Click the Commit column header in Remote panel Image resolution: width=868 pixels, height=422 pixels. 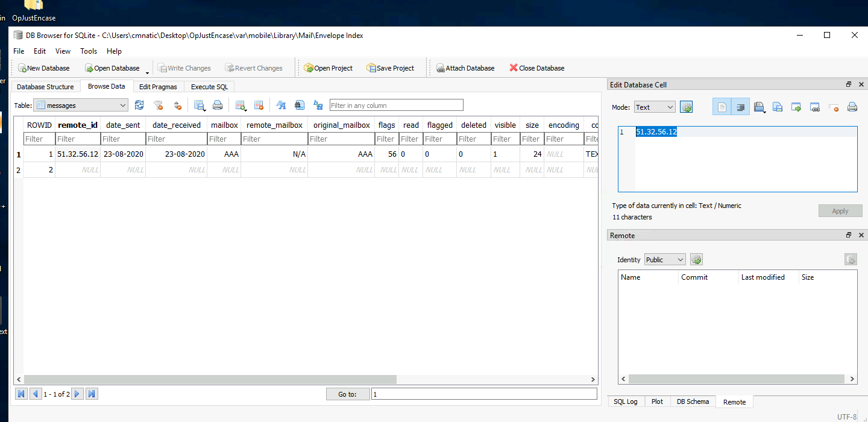708,277
